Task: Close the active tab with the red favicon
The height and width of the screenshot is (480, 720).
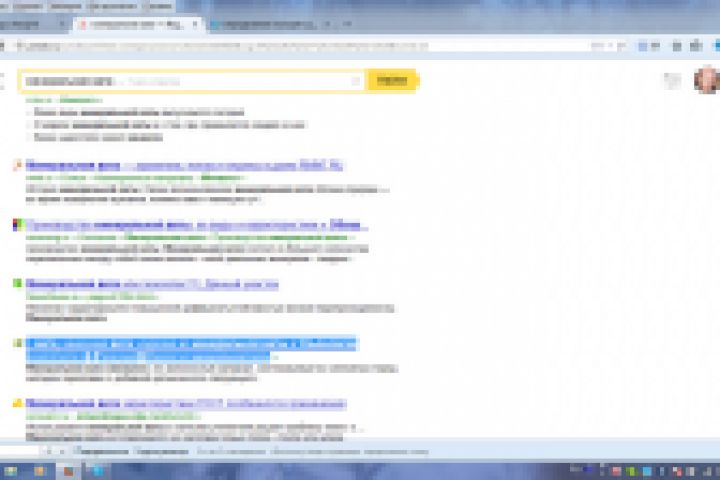Action: pyautogui.click(x=195, y=24)
